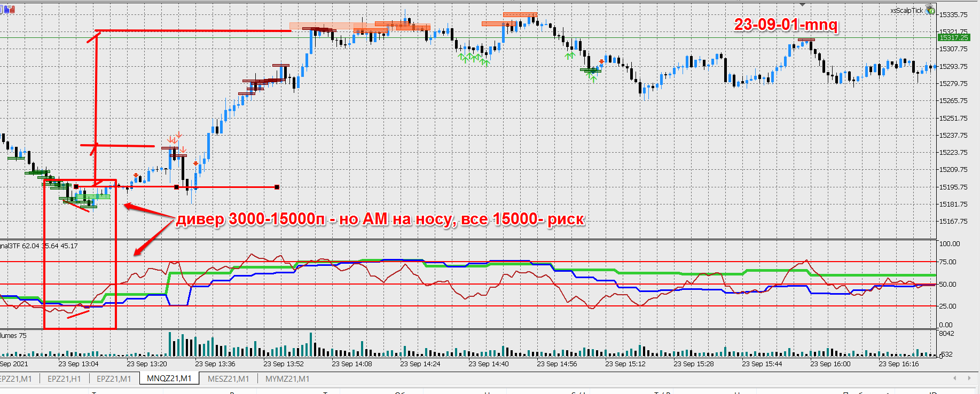Click the xsScalpTick expert advisor icon
Viewport: 980px width, 394px height.
click(x=930, y=10)
